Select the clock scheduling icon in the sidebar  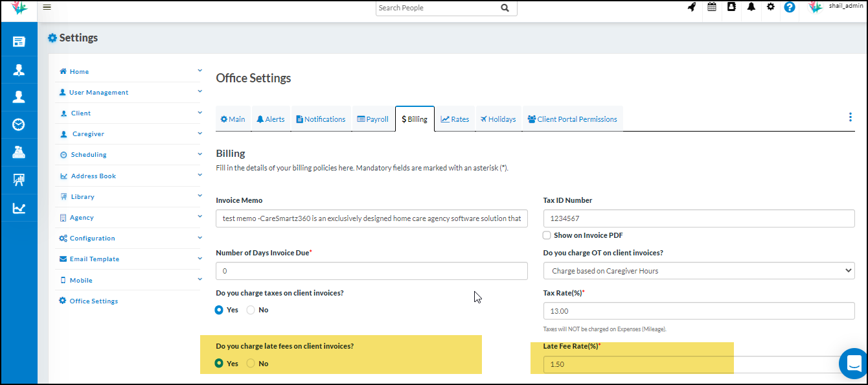[x=19, y=124]
